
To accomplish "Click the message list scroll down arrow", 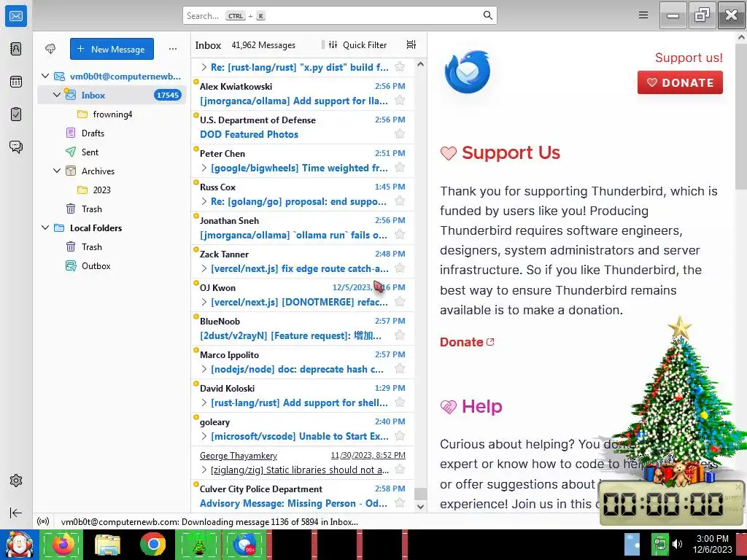I will [420, 507].
